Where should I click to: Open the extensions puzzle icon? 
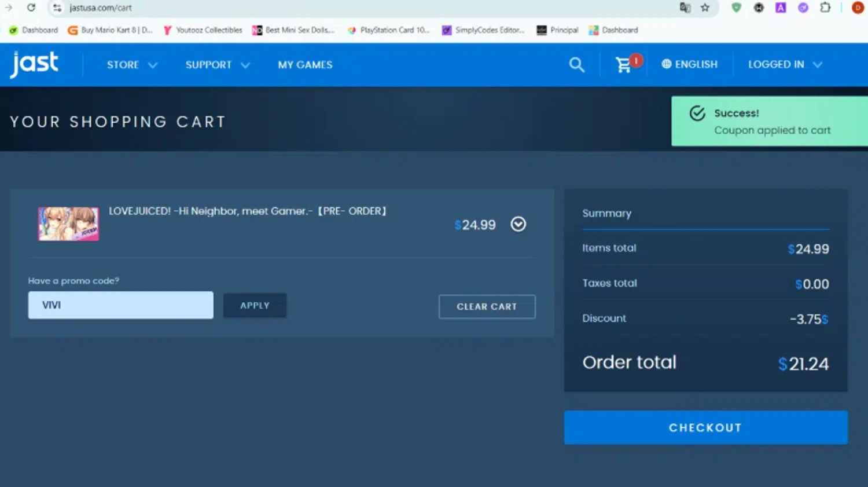(x=826, y=8)
